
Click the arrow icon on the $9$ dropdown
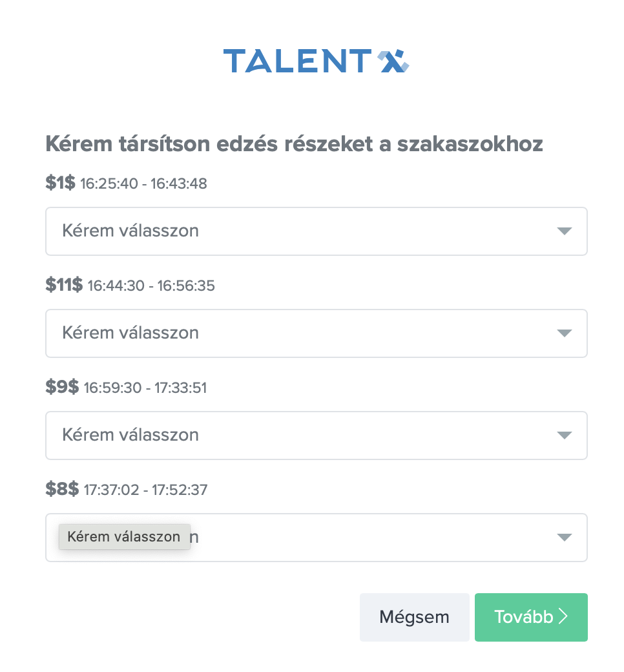[x=564, y=436]
